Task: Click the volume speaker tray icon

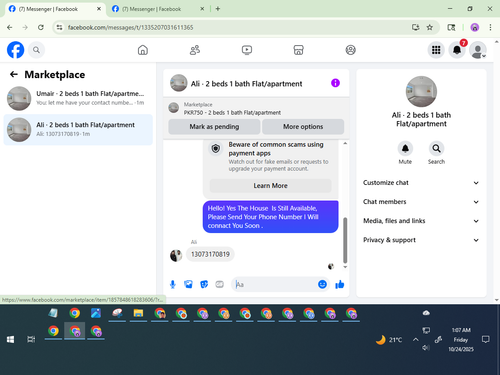Action: pyautogui.click(x=426, y=348)
